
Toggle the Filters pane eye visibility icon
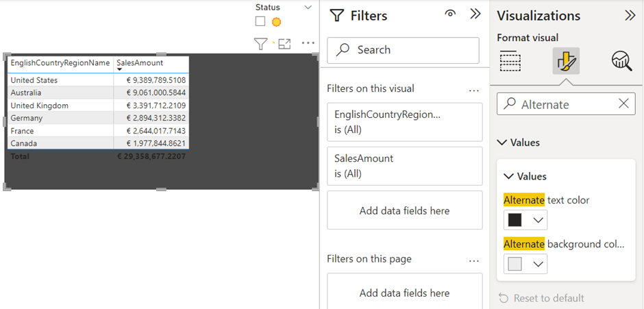[x=450, y=14]
